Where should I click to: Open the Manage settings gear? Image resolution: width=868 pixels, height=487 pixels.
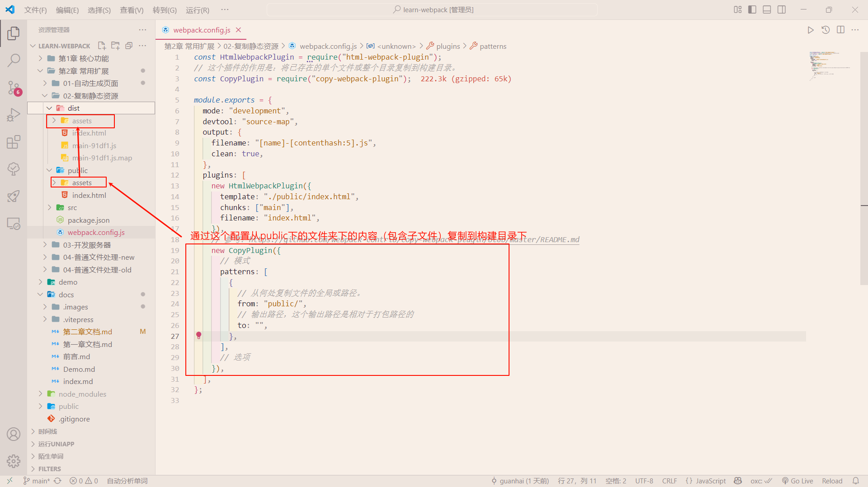point(14,461)
